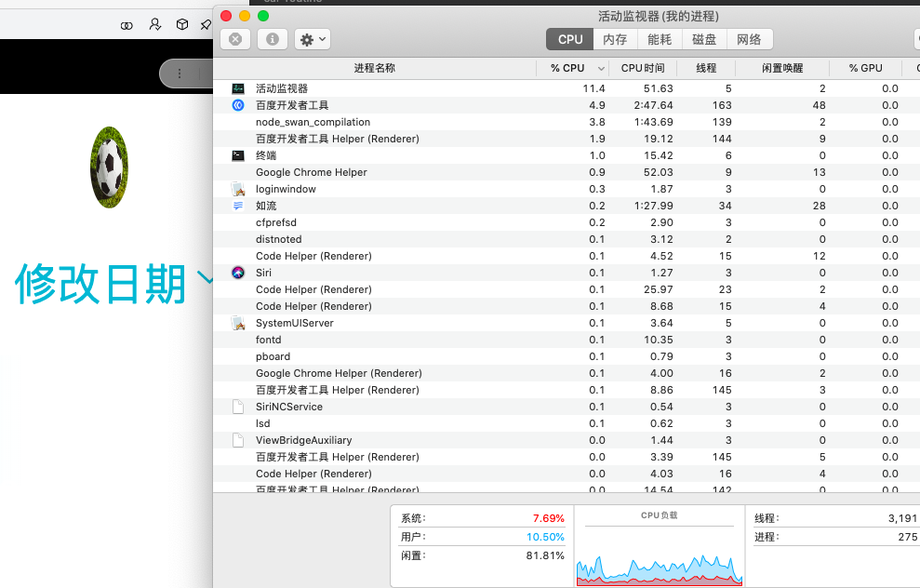920x588 pixels.
Task: Click the quit process stop icon
Action: (x=235, y=39)
